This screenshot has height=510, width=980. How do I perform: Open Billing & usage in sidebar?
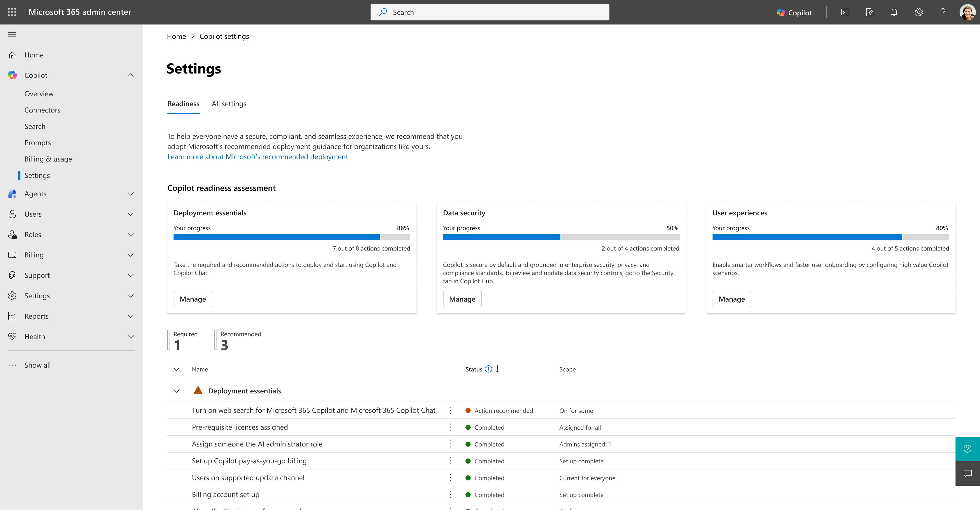(x=48, y=159)
